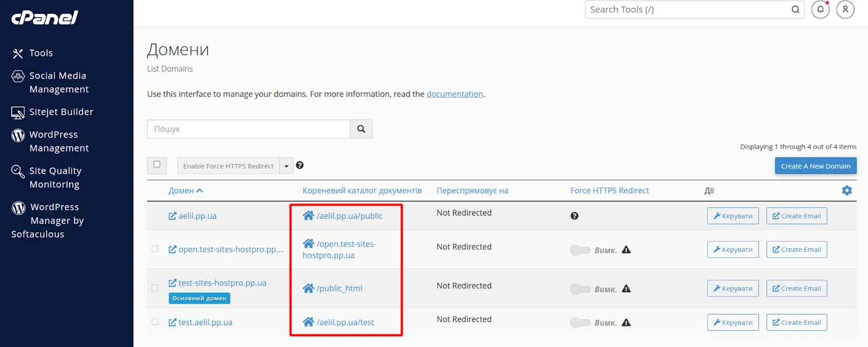Sort by Домен column header
Image resolution: width=868 pixels, height=347 pixels.
(x=186, y=191)
